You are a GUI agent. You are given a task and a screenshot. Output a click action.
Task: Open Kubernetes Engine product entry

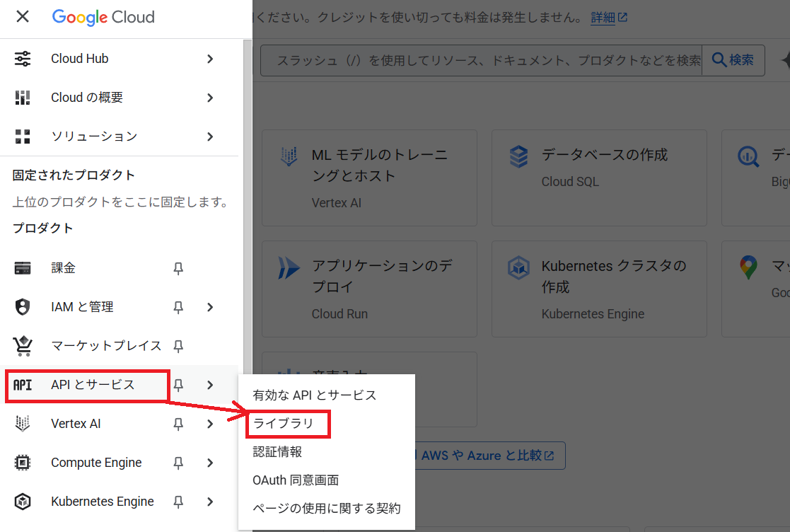coord(119,502)
